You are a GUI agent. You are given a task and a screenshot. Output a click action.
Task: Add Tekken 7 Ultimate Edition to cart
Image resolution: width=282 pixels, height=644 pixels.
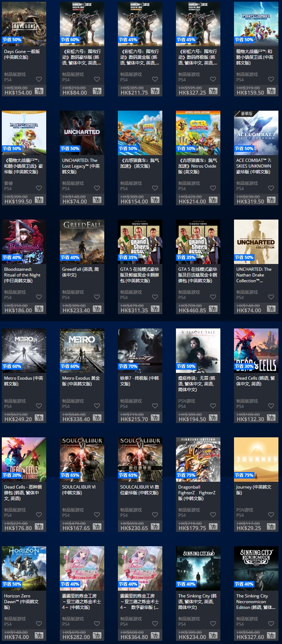click(x=155, y=418)
